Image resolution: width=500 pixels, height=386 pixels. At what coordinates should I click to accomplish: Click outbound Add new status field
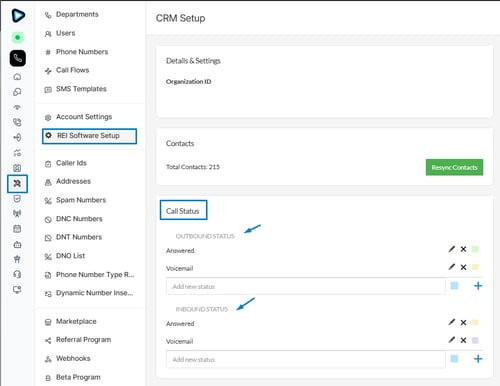click(x=306, y=286)
